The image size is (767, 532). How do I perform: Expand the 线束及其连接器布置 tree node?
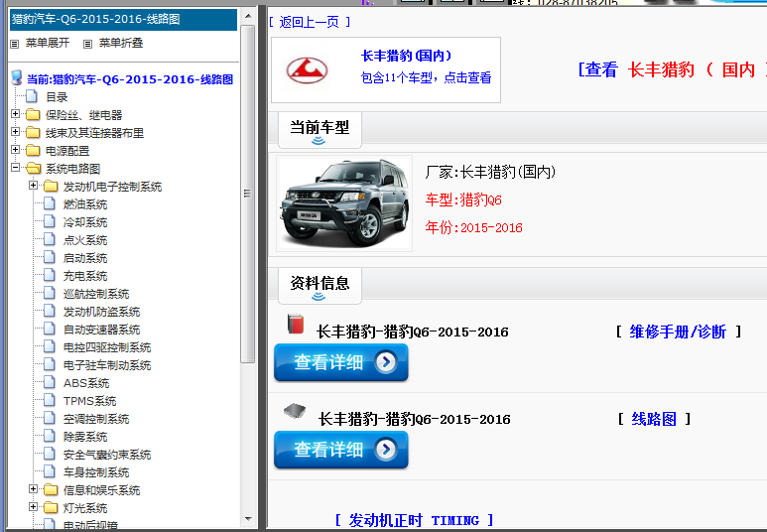(x=15, y=132)
